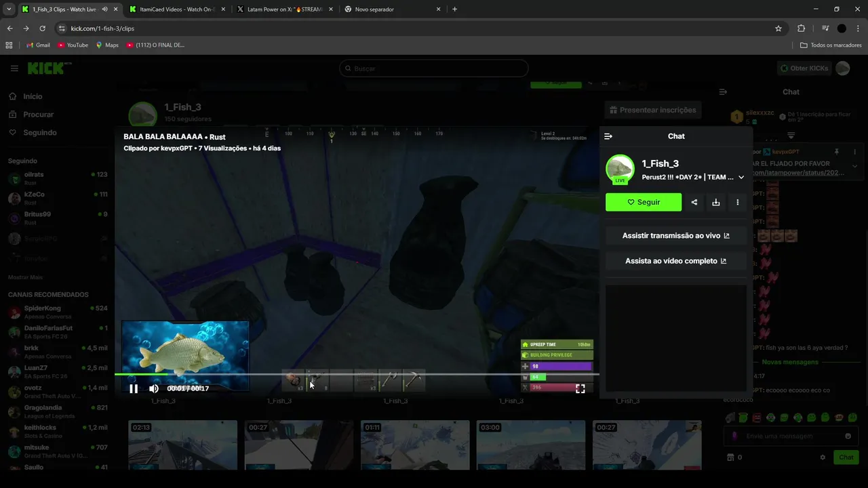Open SpiderKong recommended channel
The height and width of the screenshot is (488, 868).
(x=57, y=312)
